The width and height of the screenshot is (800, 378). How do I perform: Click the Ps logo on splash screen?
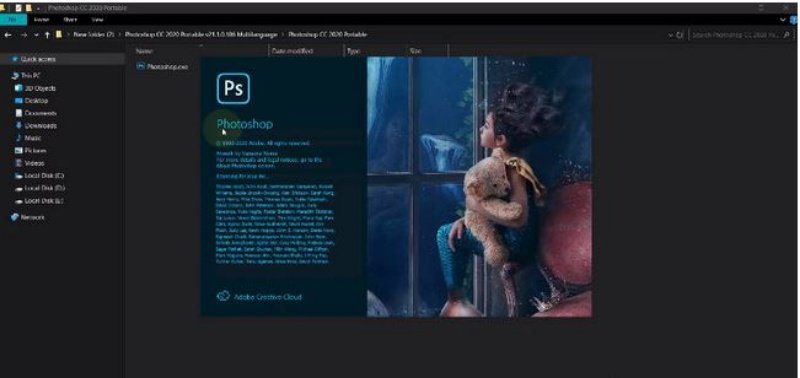(x=233, y=88)
